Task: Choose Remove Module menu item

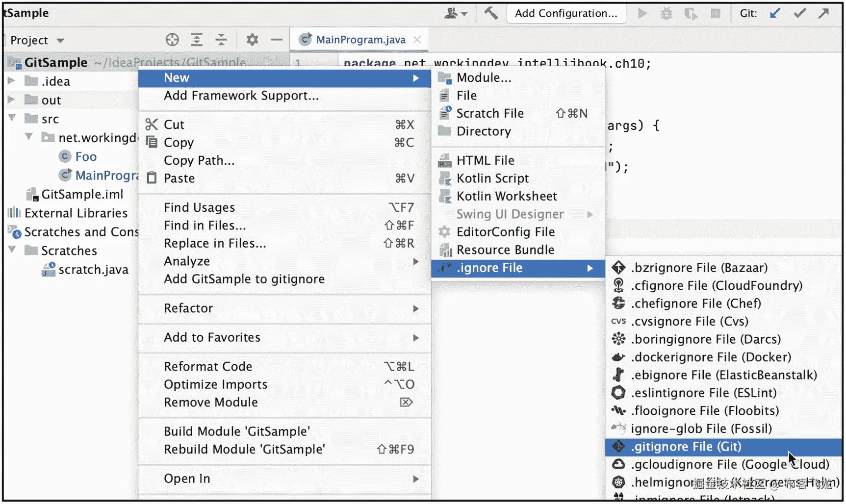Action: (284, 402)
